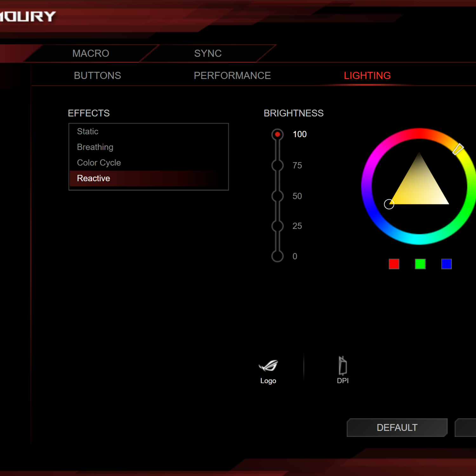Screen dimensions: 476x476
Task: Set brightness to 100
Action: pyautogui.click(x=277, y=135)
